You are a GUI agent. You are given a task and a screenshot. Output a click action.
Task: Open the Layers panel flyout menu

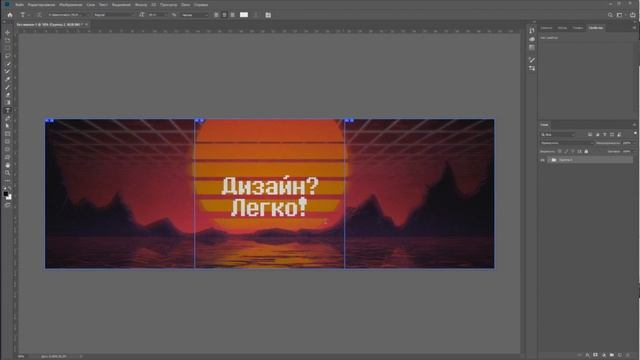pos(634,124)
